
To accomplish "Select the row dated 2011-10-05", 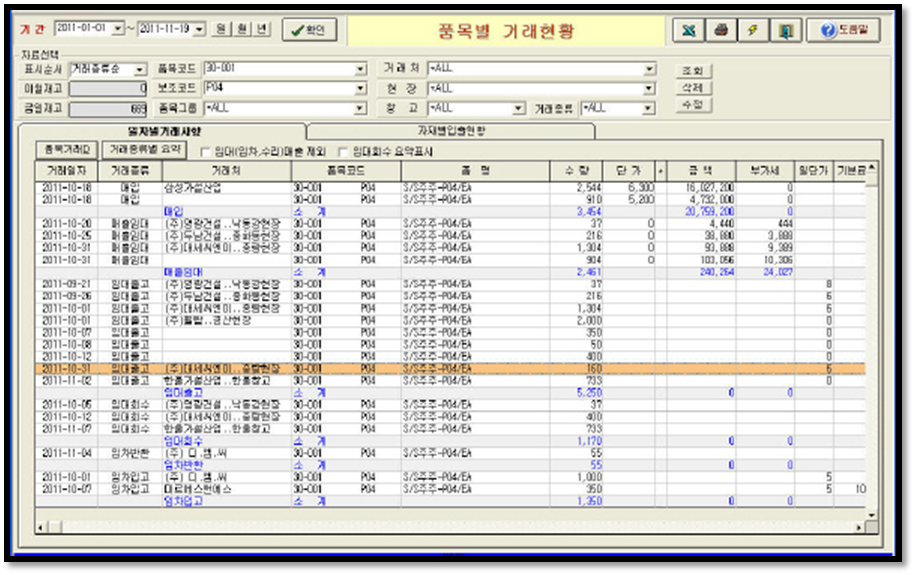I will tap(450, 405).
